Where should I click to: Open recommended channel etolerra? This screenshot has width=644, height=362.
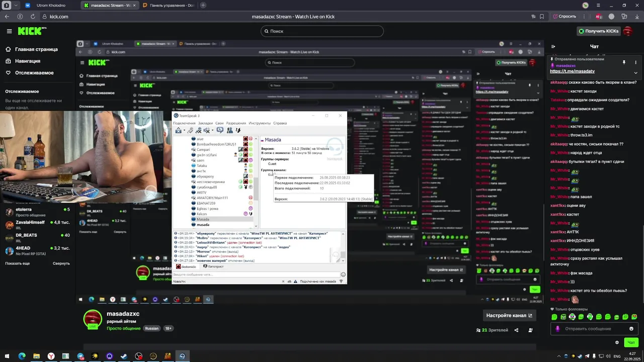click(37, 212)
